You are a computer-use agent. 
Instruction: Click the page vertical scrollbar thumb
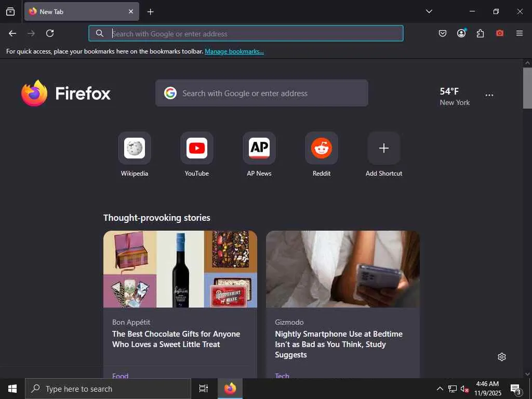pos(527,88)
